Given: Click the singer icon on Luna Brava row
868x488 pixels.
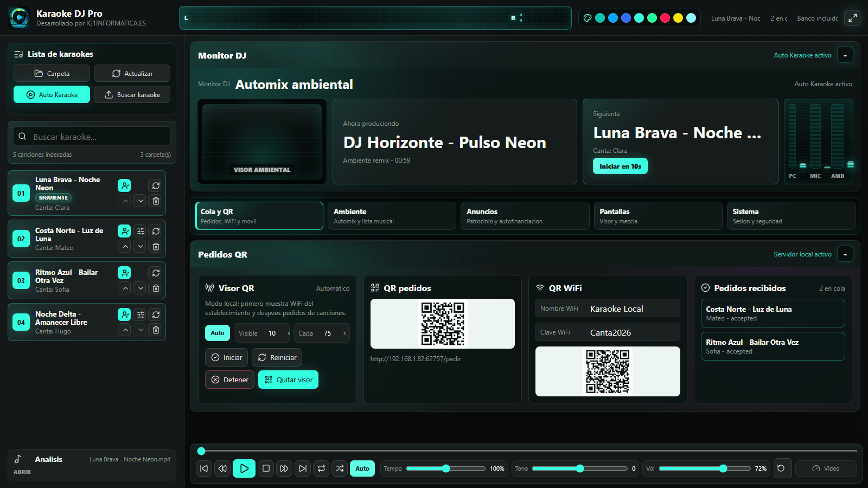Looking at the screenshot, I should [124, 185].
